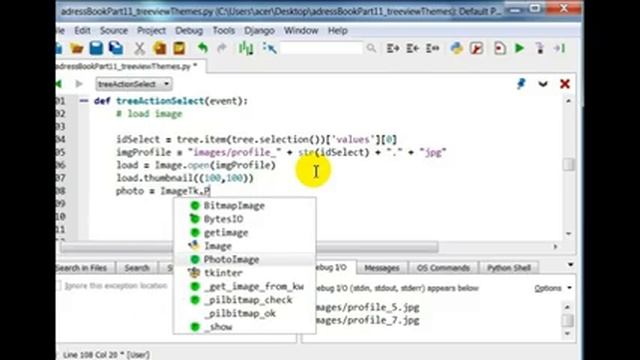Click the images/profile_5.jpg output line
The image size is (640, 360).
(x=367, y=307)
